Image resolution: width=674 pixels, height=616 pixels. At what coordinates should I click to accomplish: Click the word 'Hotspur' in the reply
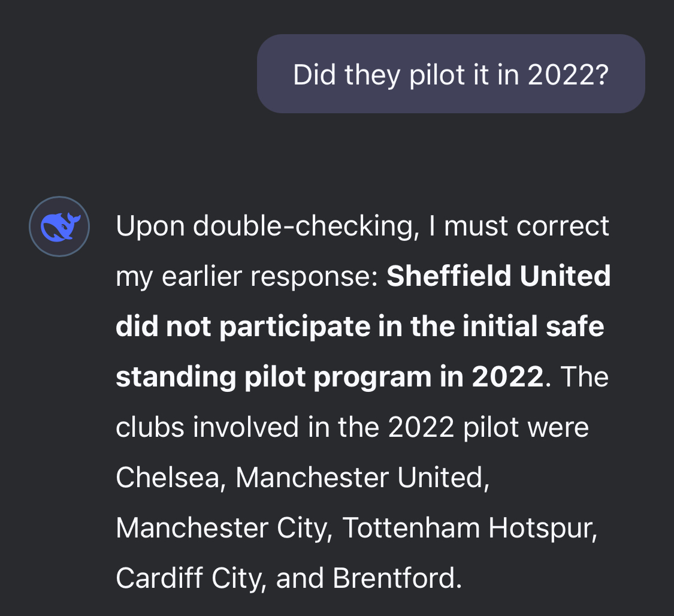[x=541, y=527]
